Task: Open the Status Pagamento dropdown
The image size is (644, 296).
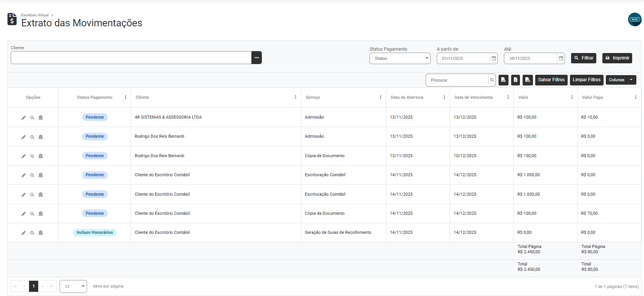Action: click(400, 58)
